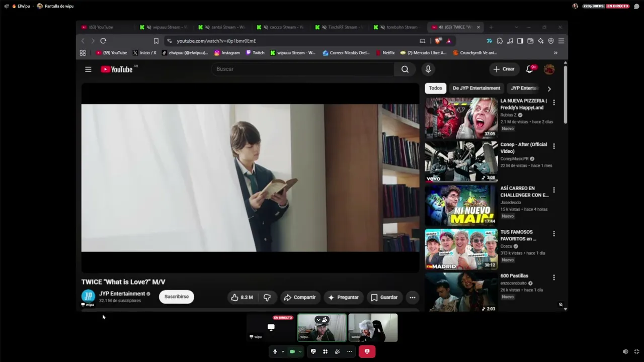Disconnect from the stream with red button
This screenshot has height=362, width=644.
pyautogui.click(x=367, y=351)
